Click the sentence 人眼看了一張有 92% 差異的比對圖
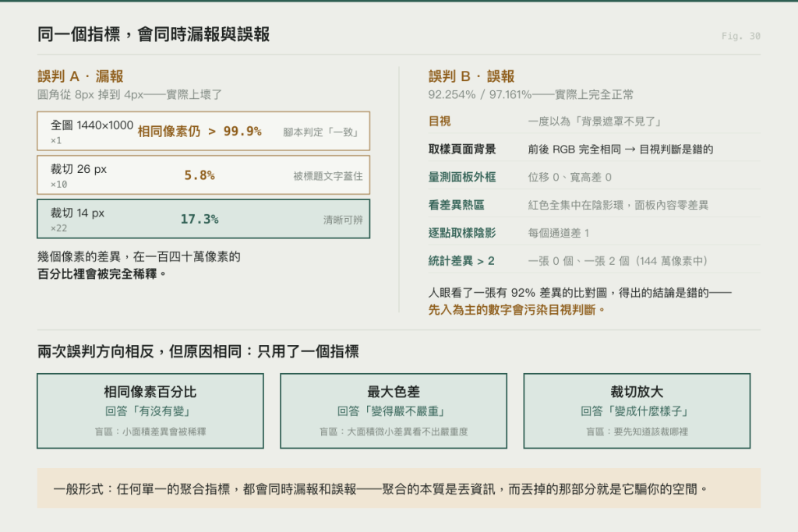The height and width of the screenshot is (532, 798). click(x=517, y=293)
